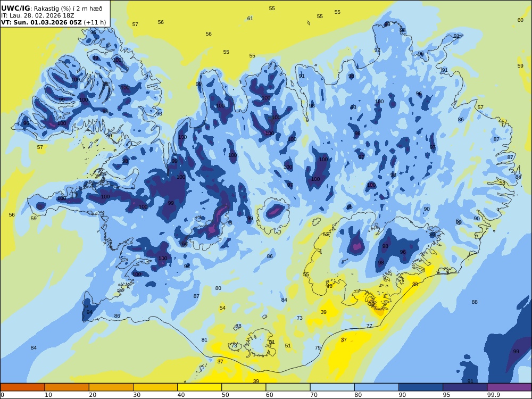This screenshot has width=532, height=399.
Task: Click the dark orange 0–10 legend color segment
Action: [22, 387]
